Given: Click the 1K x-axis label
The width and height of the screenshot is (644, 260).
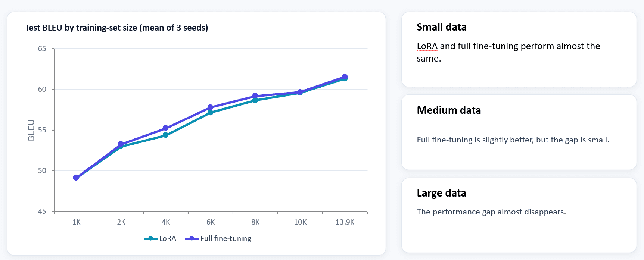Looking at the screenshot, I should (x=76, y=222).
